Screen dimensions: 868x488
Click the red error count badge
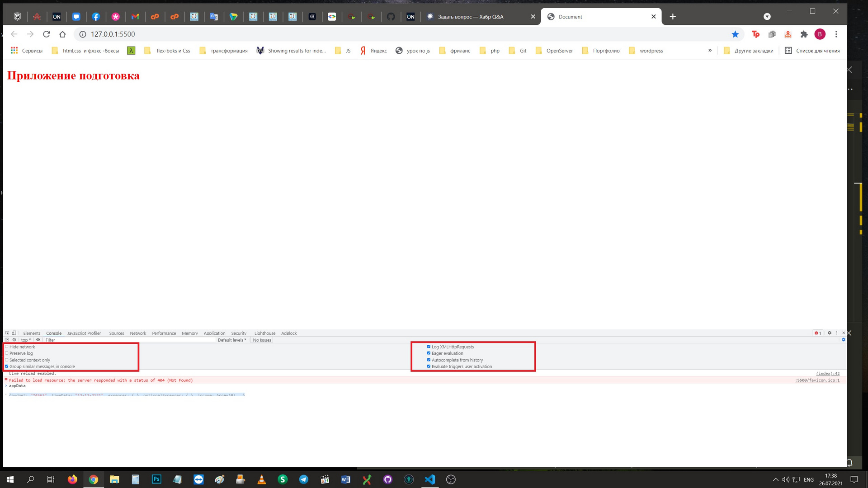pos(818,333)
